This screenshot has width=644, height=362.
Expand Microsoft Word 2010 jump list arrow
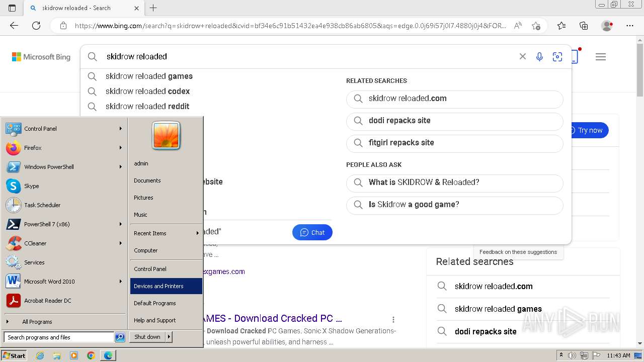pyautogui.click(x=121, y=282)
